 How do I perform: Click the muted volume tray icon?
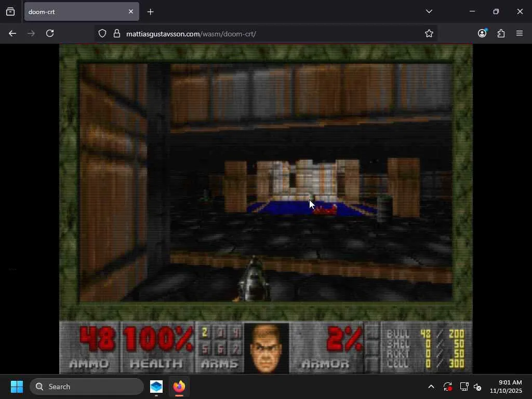477,387
